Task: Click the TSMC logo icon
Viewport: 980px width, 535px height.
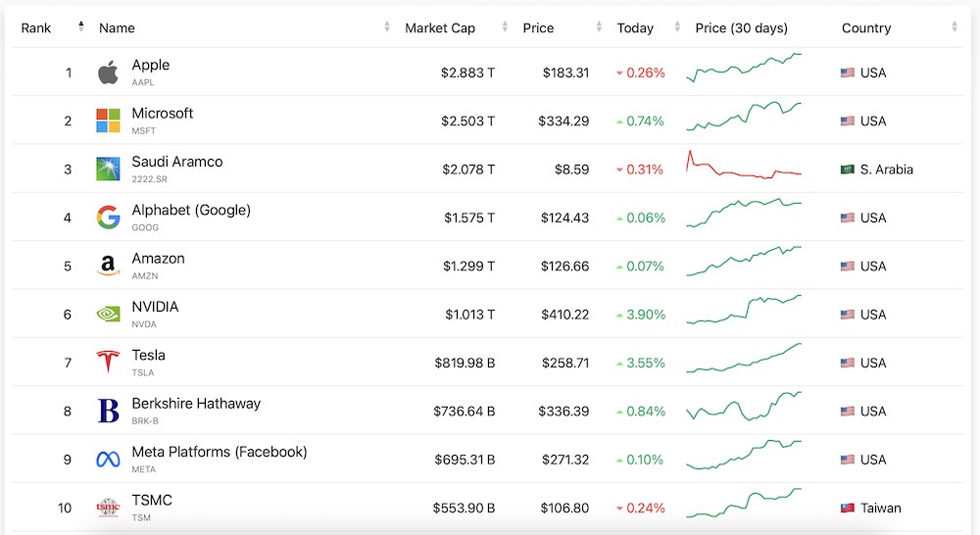Action: 108,508
